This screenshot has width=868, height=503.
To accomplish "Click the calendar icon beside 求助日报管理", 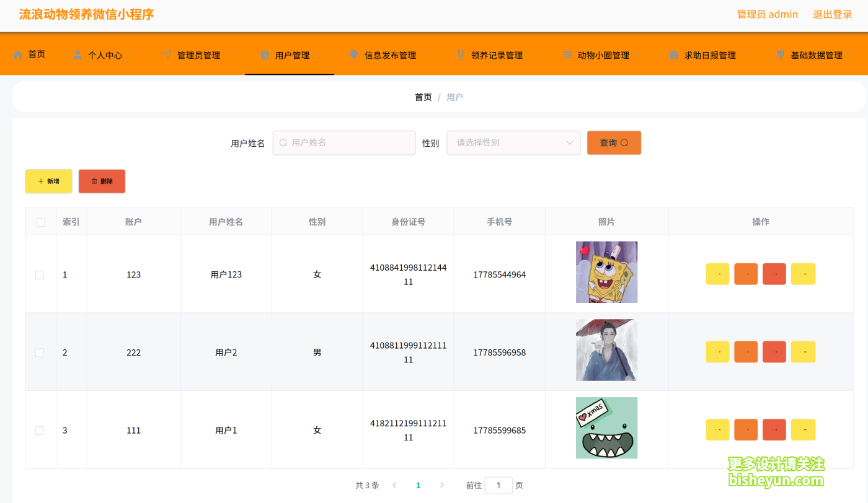I will [x=673, y=55].
